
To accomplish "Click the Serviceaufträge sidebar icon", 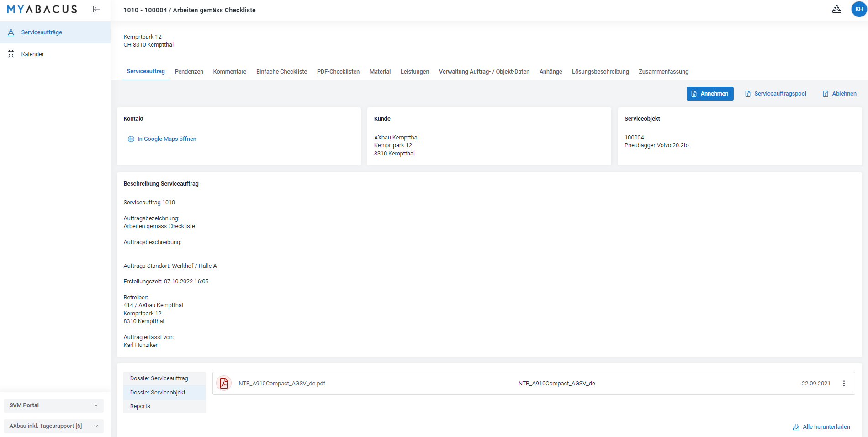I will click(x=11, y=32).
